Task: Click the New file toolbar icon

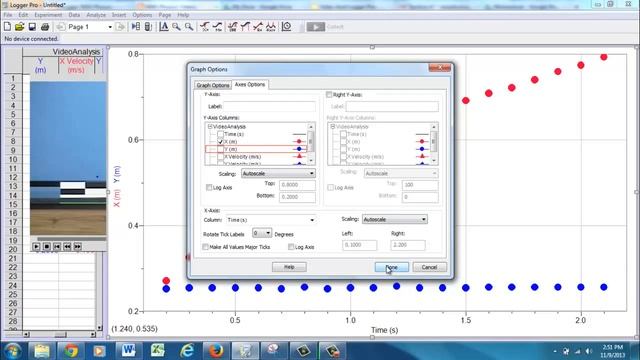Action: (x=7, y=27)
